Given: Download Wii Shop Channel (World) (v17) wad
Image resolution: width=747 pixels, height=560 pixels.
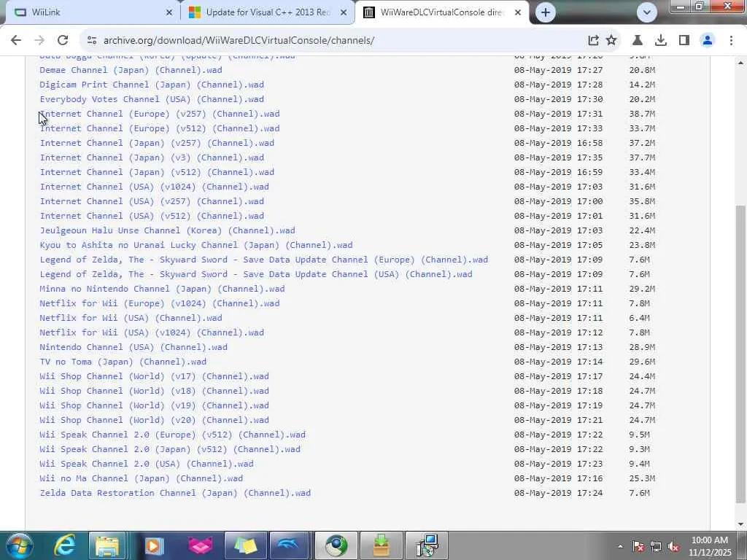Looking at the screenshot, I should click(155, 376).
